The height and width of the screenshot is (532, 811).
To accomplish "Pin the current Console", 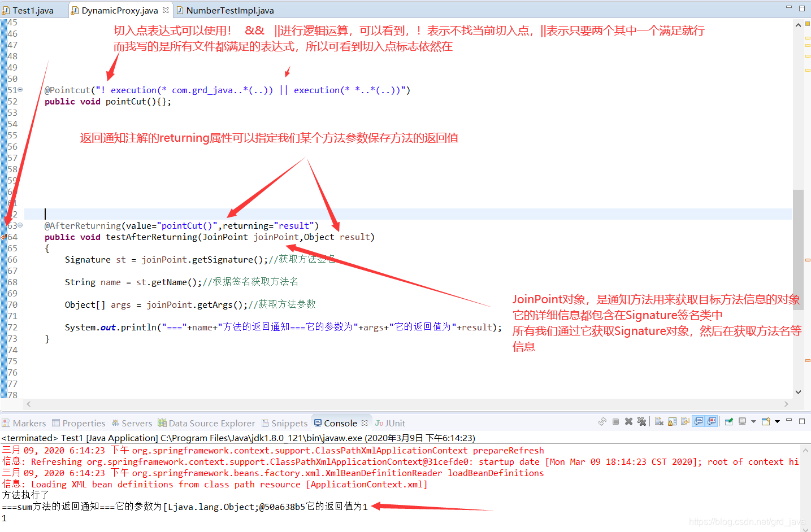I will pyautogui.click(x=729, y=421).
